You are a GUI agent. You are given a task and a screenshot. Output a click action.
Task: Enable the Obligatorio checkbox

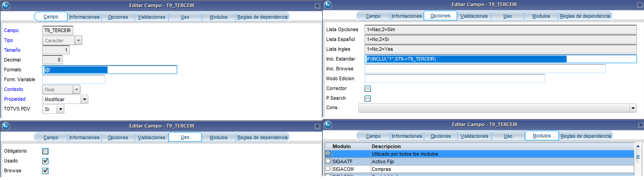[45, 151]
